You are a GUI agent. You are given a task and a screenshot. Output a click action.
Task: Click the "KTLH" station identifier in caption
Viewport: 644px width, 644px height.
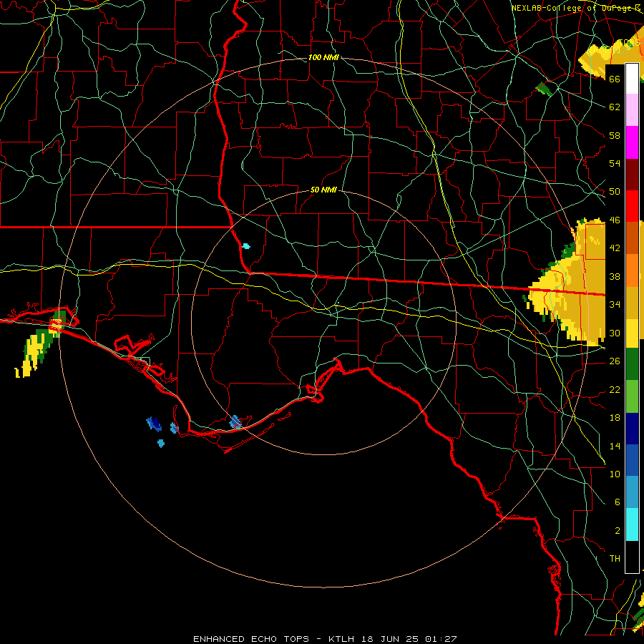pos(341,639)
